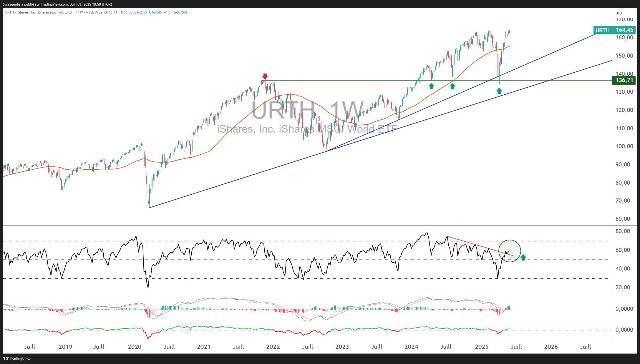
Task: Click the TradingView logo at bottom left
Action: click(17, 359)
